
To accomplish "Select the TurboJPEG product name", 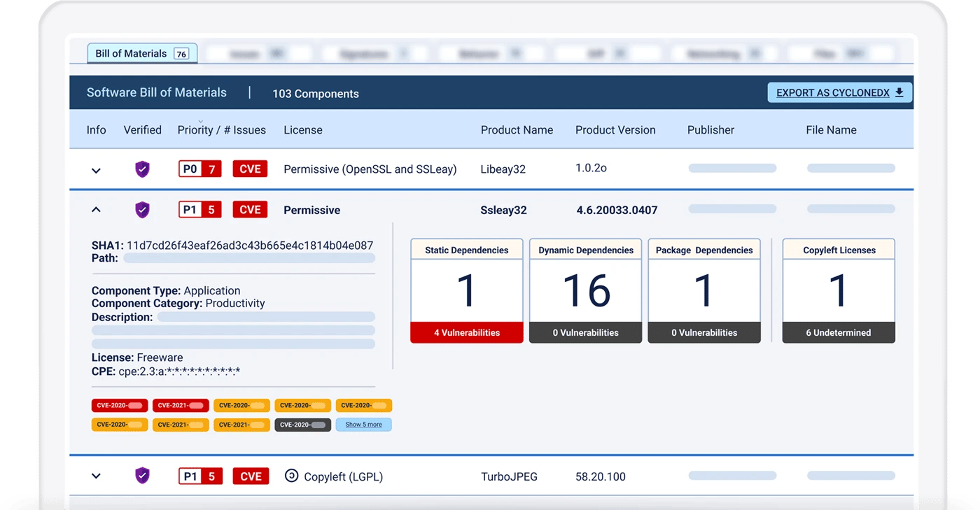I will [509, 477].
